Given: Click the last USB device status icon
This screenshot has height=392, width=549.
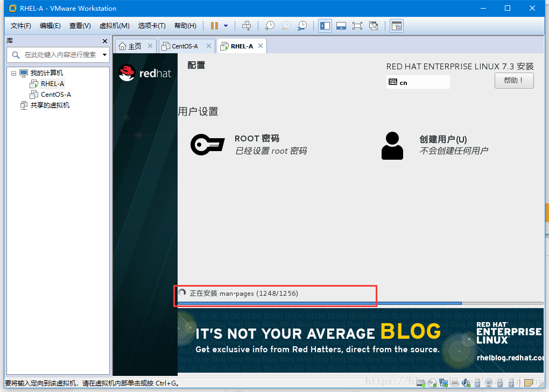Looking at the screenshot, I should pyautogui.click(x=511, y=383).
